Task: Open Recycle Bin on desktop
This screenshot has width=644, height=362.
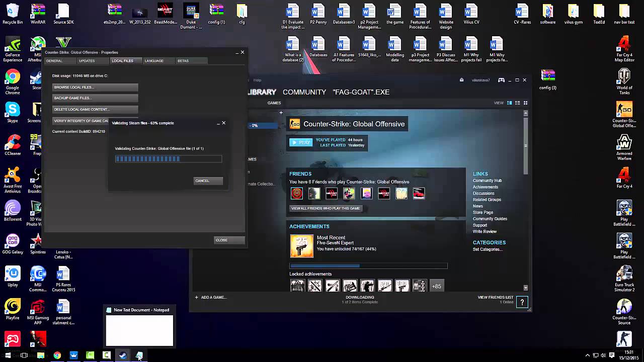Action: click(13, 14)
